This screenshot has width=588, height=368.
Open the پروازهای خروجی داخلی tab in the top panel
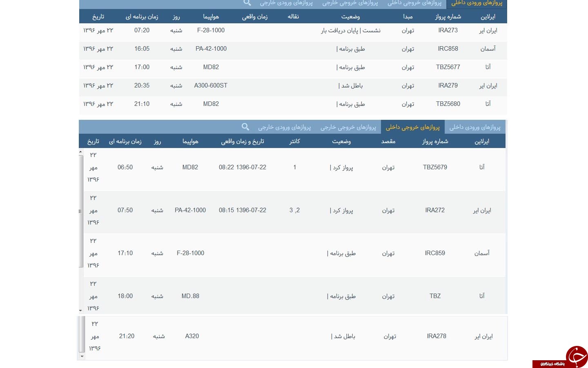pos(414,3)
